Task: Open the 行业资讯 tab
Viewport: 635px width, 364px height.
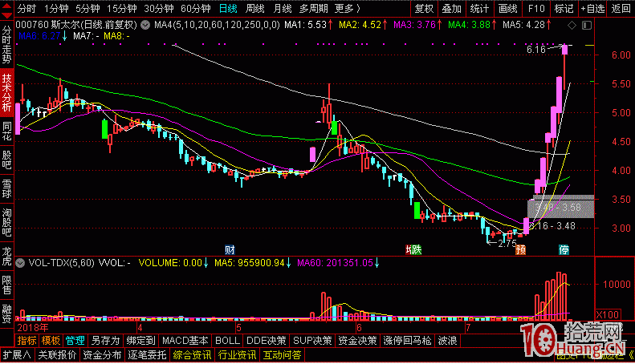Action: click(x=237, y=355)
